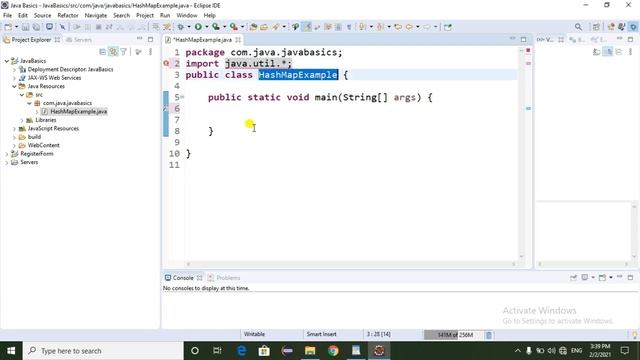Image resolution: width=640 pixels, height=360 pixels.
Task: Collapse the main method fold on line 5
Action: coord(182,97)
